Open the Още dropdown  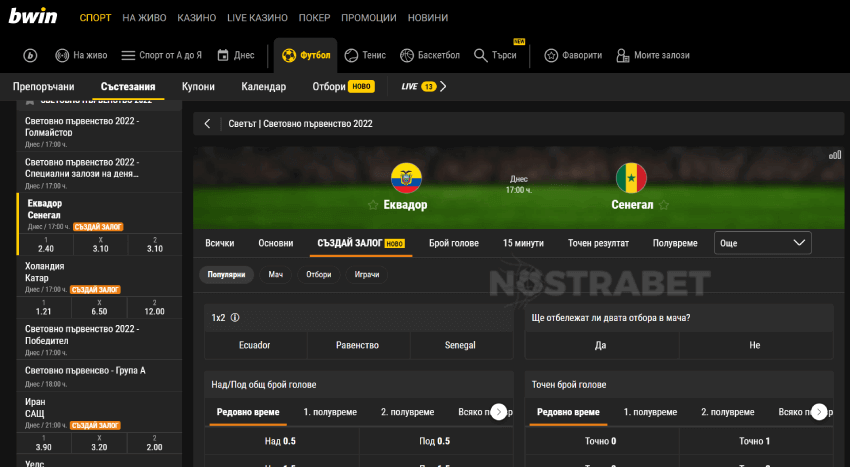pos(763,243)
